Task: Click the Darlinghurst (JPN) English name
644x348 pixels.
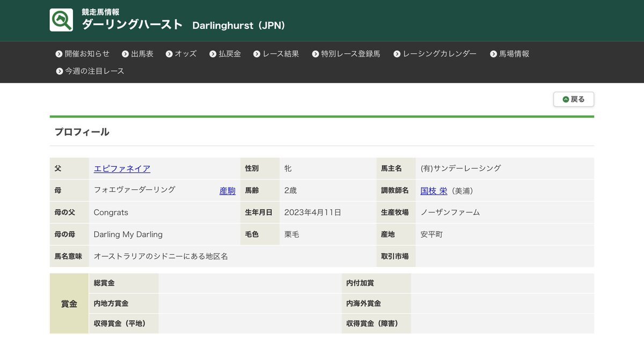Action: (x=239, y=25)
